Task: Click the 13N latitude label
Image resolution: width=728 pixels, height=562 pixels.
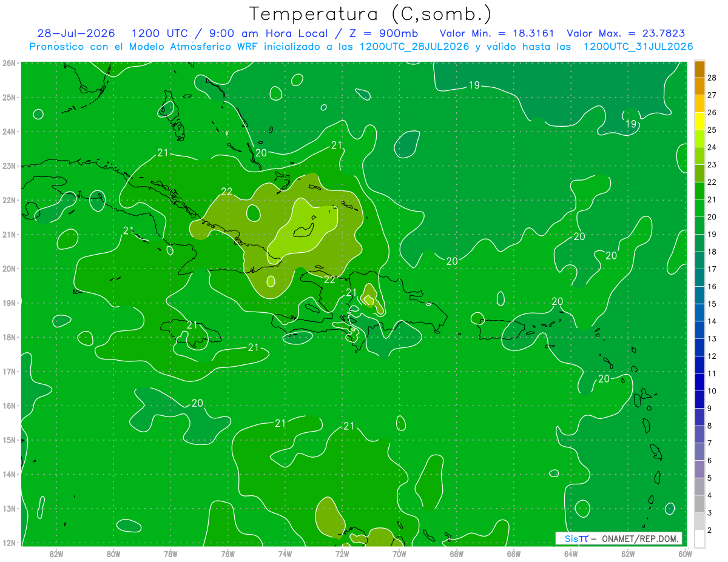Action: point(8,509)
